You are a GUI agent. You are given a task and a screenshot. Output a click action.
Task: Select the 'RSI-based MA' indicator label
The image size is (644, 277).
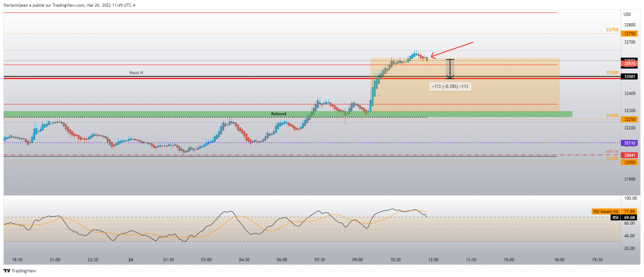(606, 212)
